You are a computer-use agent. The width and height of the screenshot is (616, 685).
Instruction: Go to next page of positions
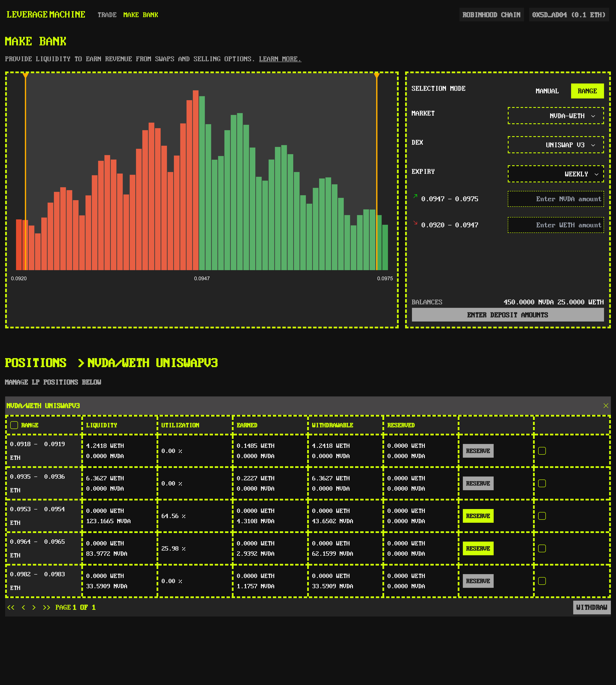tap(34, 608)
